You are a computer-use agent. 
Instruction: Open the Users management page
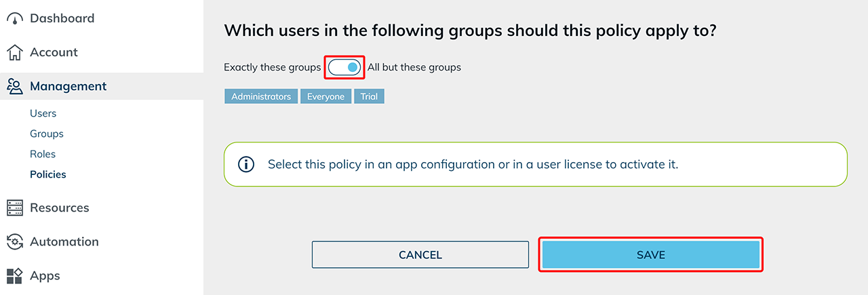click(x=43, y=113)
